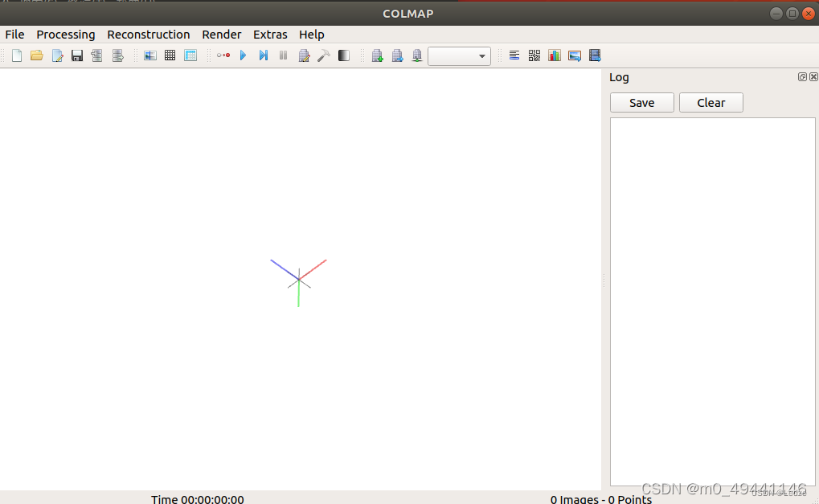Open the Database management window

[190, 55]
